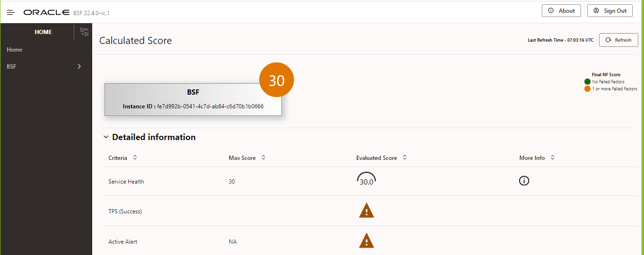This screenshot has height=255, width=644.
Task: Select the TPS (Success) criteria text
Action: pos(125,211)
